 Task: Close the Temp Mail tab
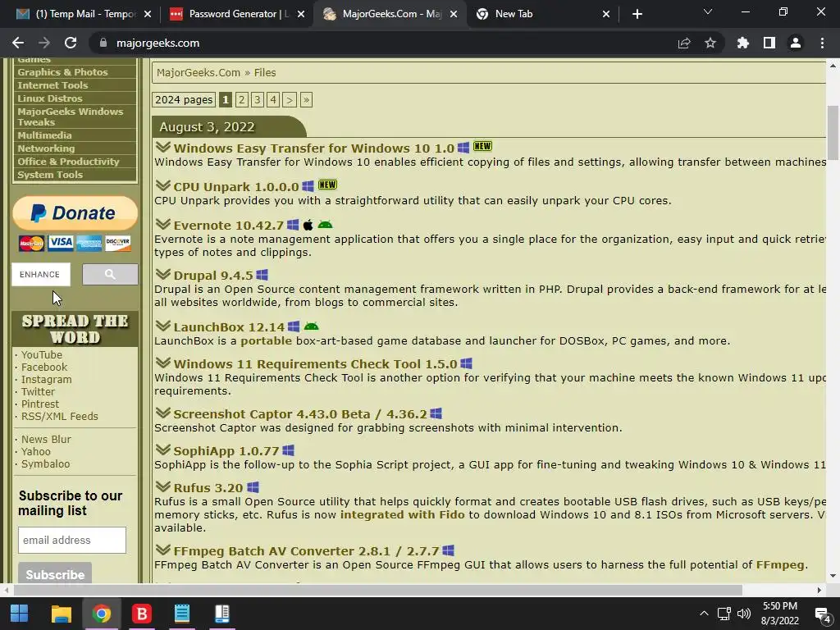148,14
